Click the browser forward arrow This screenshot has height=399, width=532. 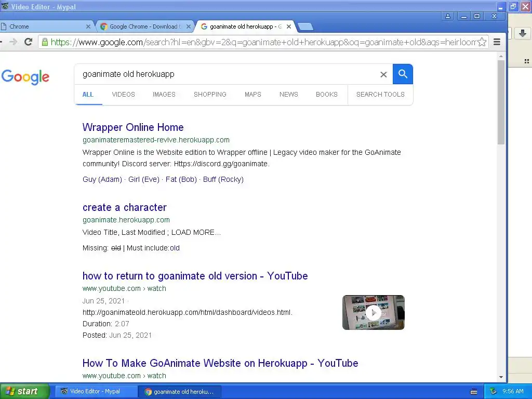(x=13, y=42)
